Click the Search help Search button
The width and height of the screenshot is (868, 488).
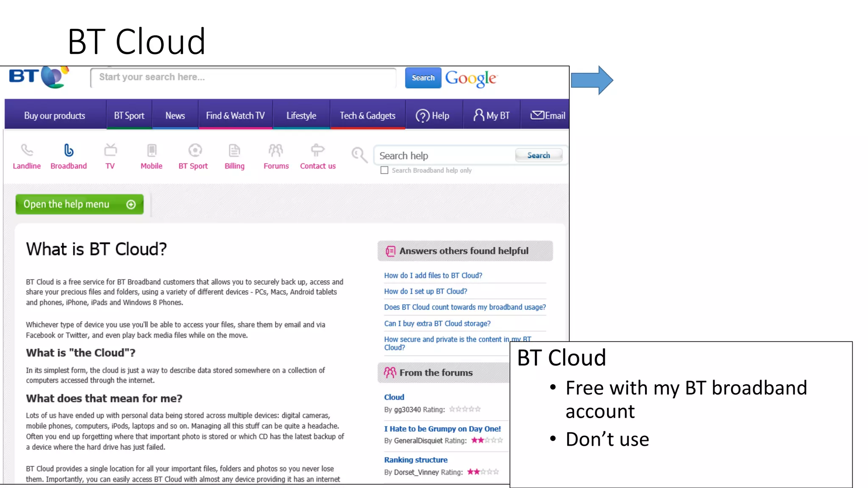point(539,155)
